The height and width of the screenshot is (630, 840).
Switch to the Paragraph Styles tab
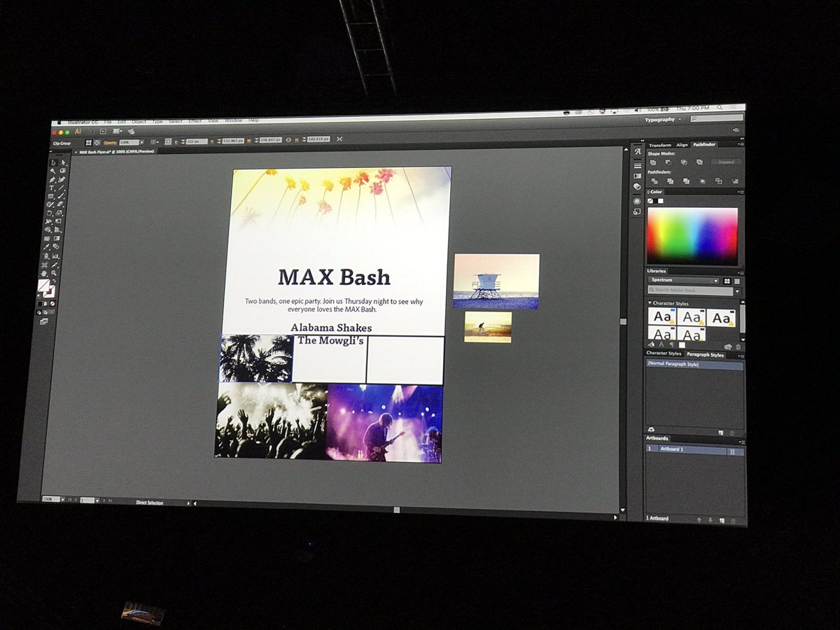[x=705, y=355]
